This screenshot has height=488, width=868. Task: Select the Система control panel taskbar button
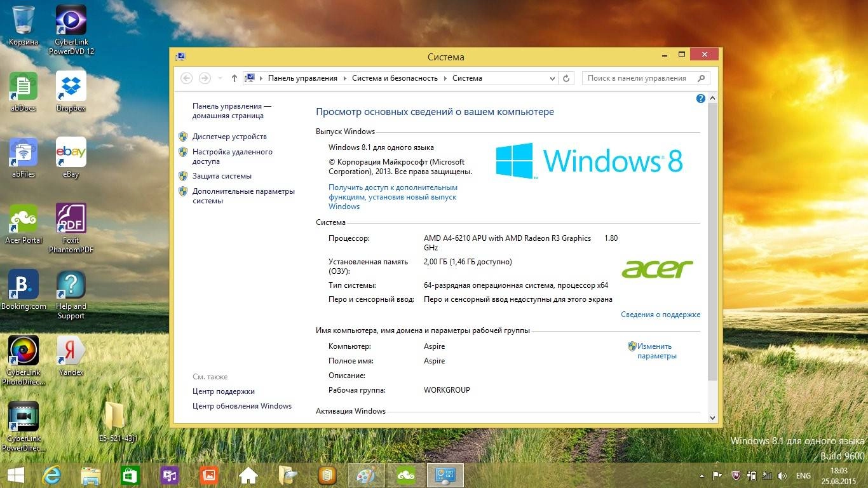click(445, 475)
